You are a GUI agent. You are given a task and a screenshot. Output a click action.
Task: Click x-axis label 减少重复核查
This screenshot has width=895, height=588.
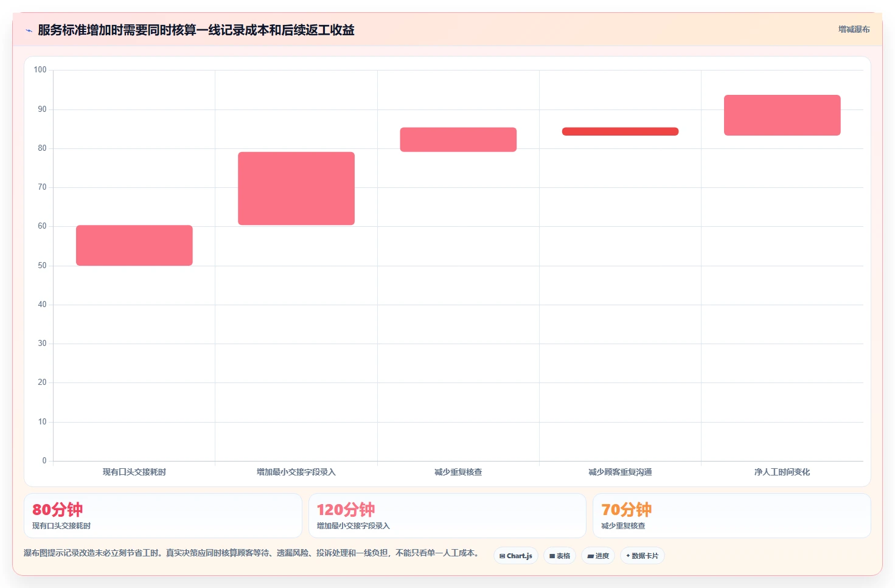tap(458, 472)
